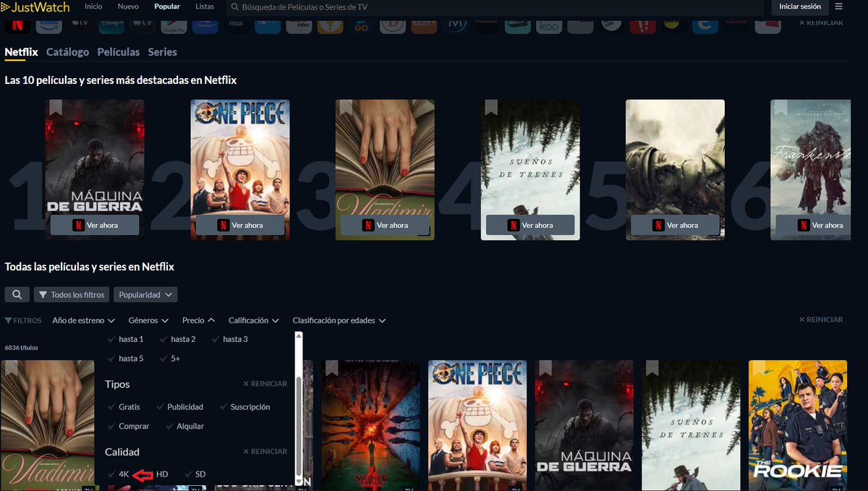Enable the Publicidad type filter

tap(179, 407)
